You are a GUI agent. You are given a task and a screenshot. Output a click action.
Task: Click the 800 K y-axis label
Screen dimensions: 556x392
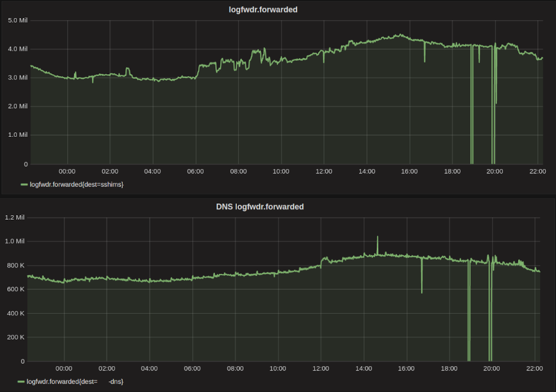16,266
